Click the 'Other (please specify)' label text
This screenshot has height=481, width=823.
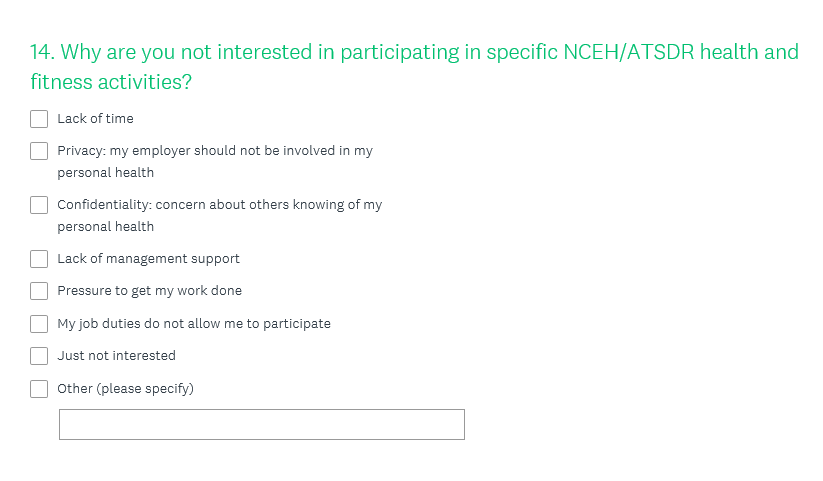point(125,389)
